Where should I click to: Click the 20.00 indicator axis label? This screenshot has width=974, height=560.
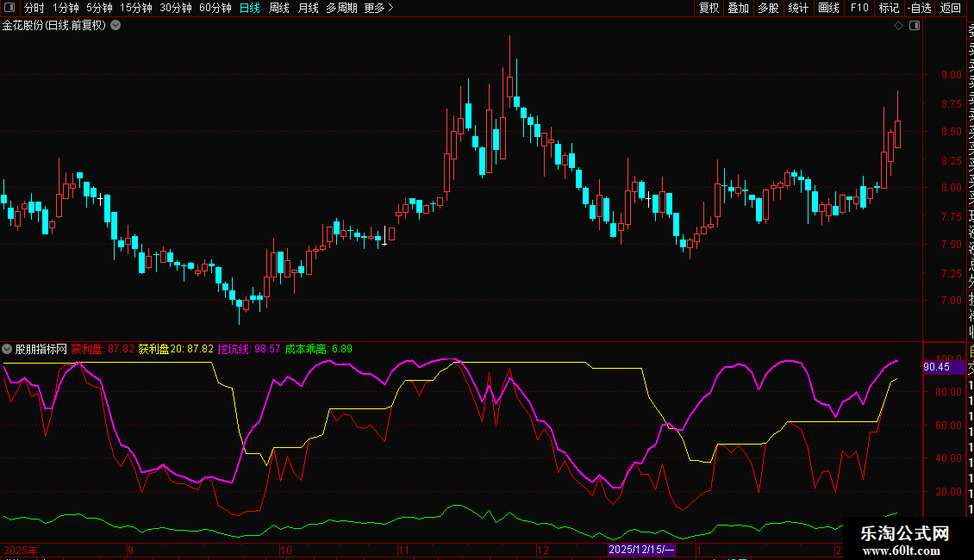[x=948, y=492]
